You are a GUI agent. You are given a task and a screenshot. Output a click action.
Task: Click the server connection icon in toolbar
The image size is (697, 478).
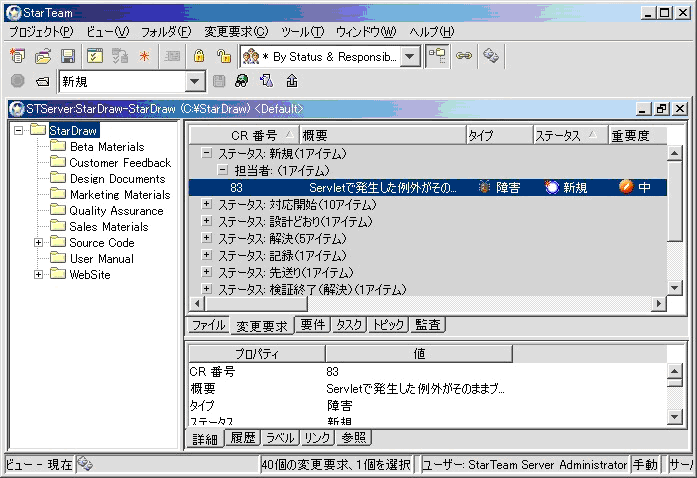tap(491, 56)
